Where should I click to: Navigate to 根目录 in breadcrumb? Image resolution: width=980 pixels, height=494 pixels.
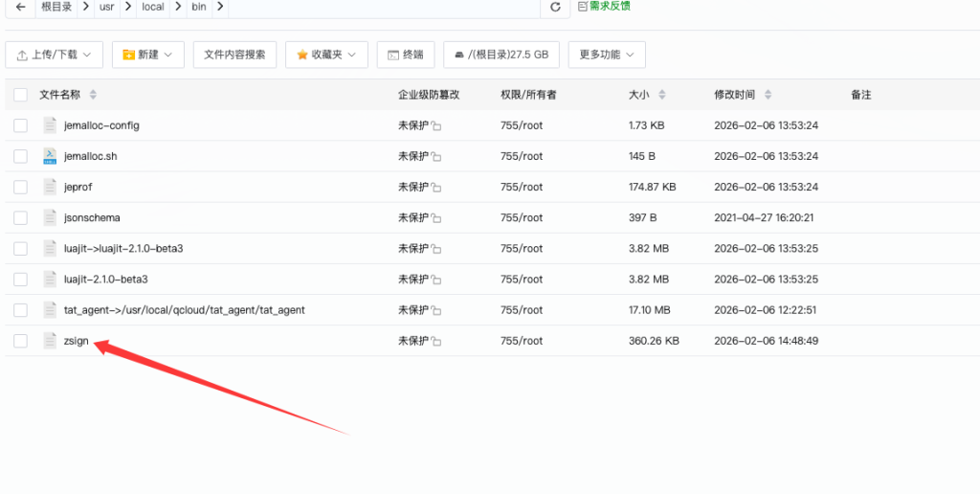[56, 8]
